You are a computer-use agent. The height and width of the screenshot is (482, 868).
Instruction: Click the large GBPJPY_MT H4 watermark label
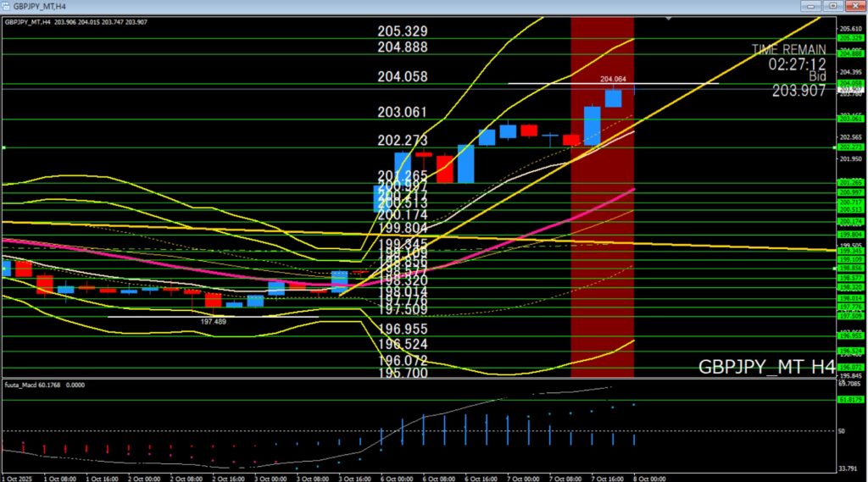point(766,367)
